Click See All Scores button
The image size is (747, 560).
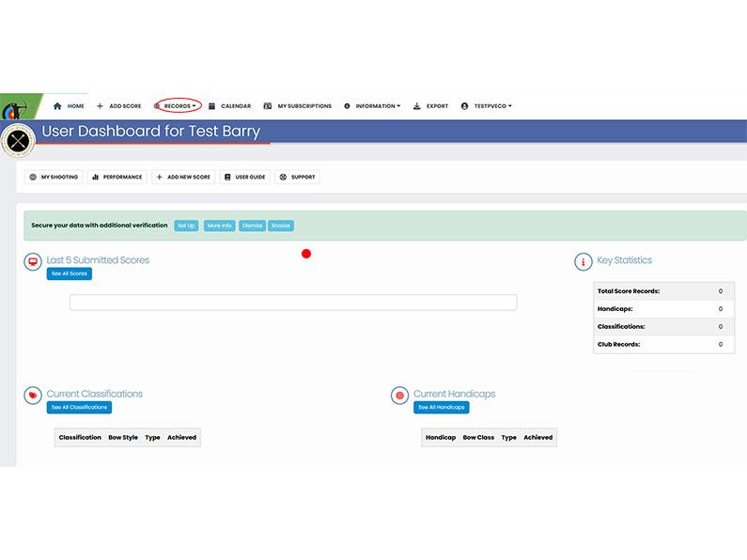pos(70,273)
